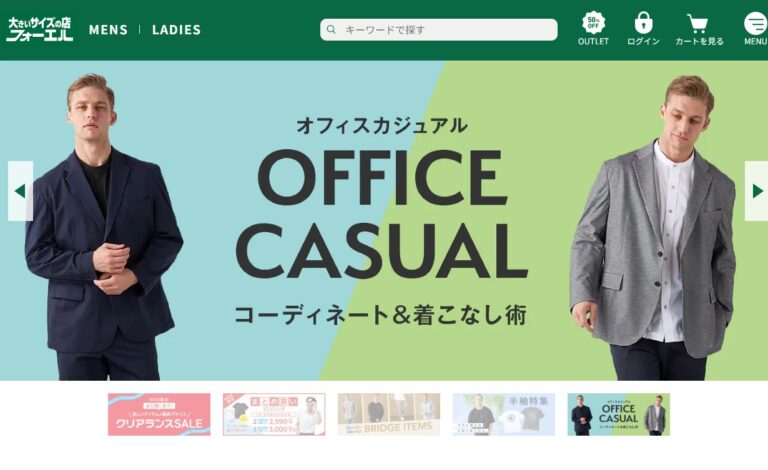The height and width of the screenshot is (470, 768).
Task: Click the magnifier icon in search box
Action: coord(331,29)
